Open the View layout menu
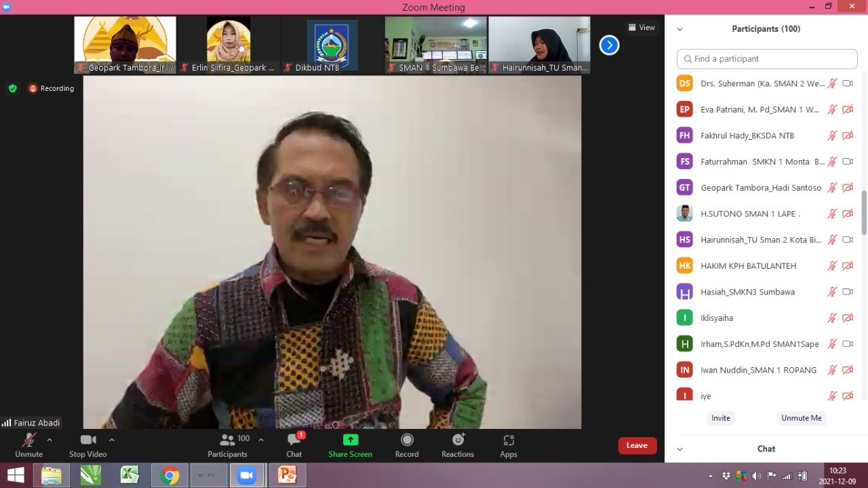This screenshot has width=868, height=488. 641,28
